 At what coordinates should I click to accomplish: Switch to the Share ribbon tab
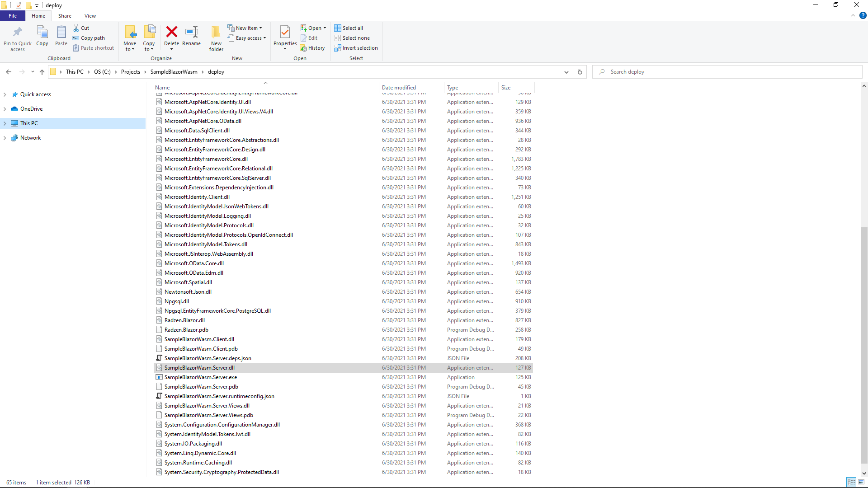pos(65,16)
